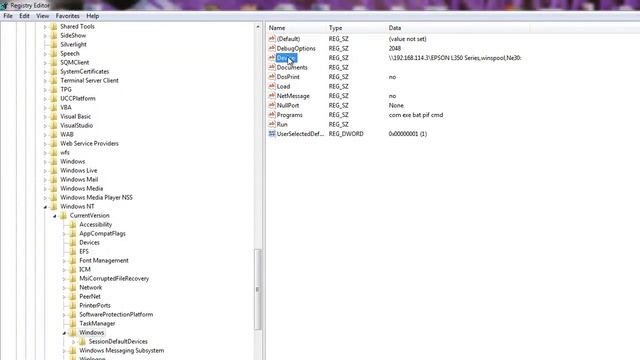Click the Run value icon
The image size is (640, 360).
click(x=272, y=124)
